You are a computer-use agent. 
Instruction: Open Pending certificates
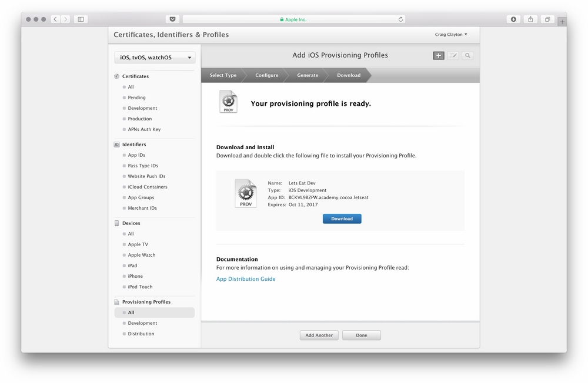[136, 98]
